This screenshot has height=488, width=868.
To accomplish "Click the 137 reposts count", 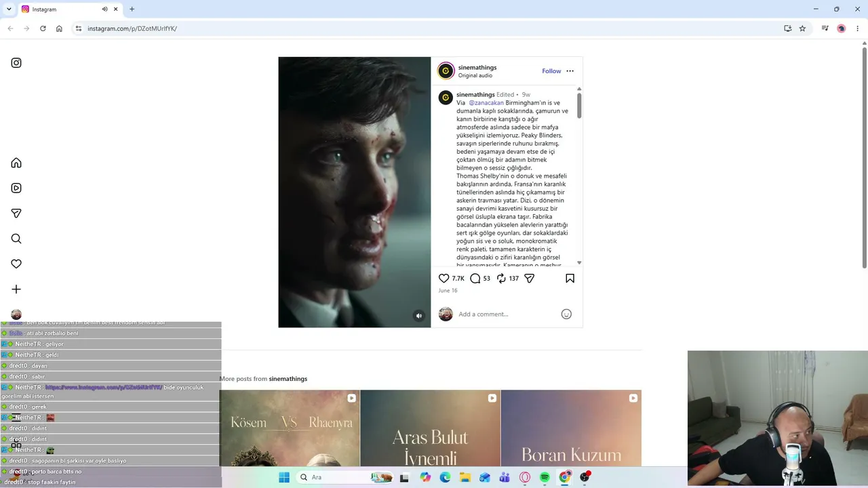I will [x=514, y=279].
